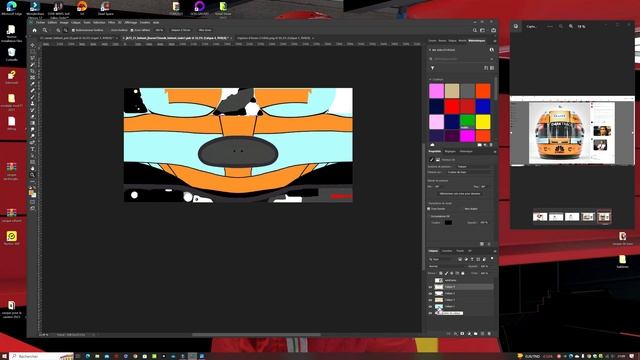The width and height of the screenshot is (640, 360).
Task: Hide the Calque 1 layer
Action: (430, 307)
